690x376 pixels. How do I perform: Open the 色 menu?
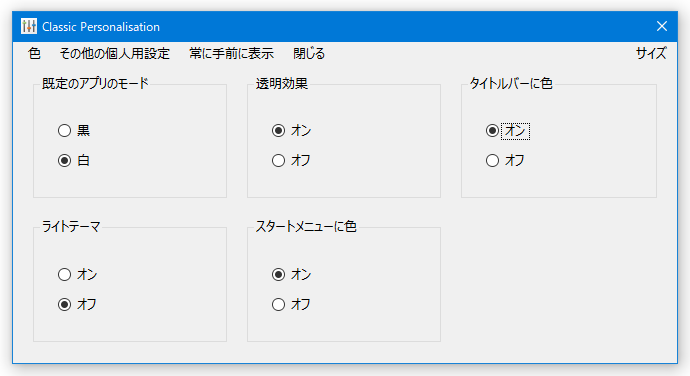coord(34,53)
